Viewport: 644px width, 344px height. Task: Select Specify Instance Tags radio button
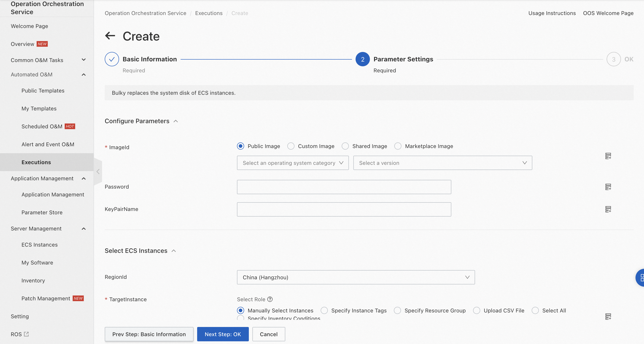pyautogui.click(x=324, y=310)
